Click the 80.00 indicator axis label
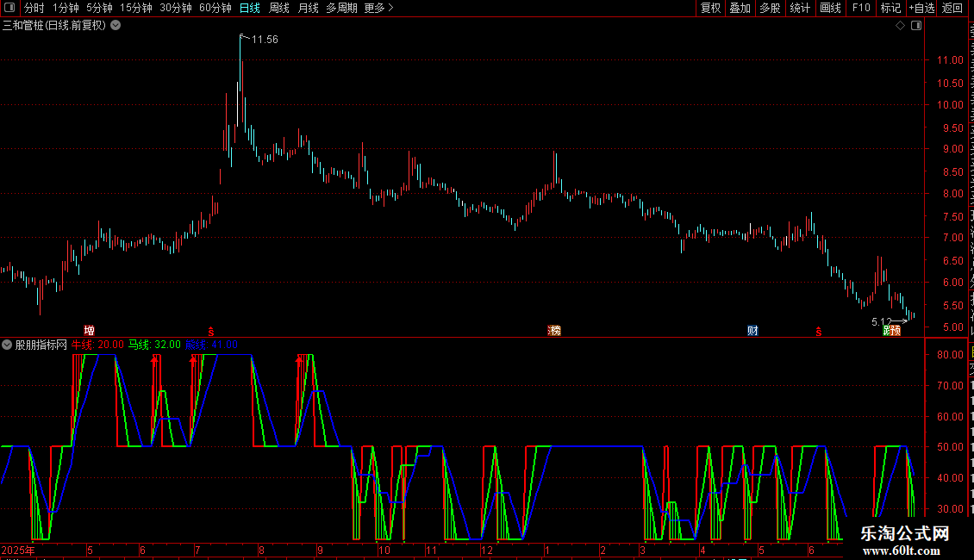The width and height of the screenshot is (974, 560). (951, 354)
